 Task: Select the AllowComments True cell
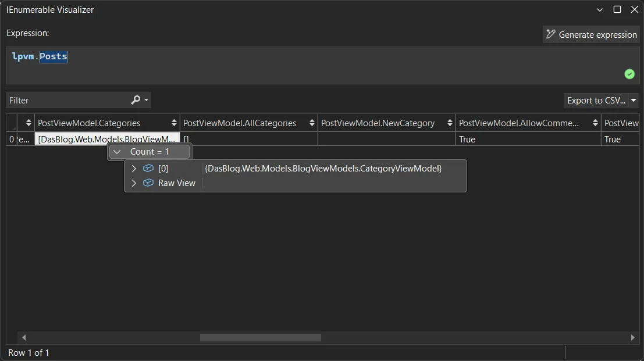pos(528,140)
